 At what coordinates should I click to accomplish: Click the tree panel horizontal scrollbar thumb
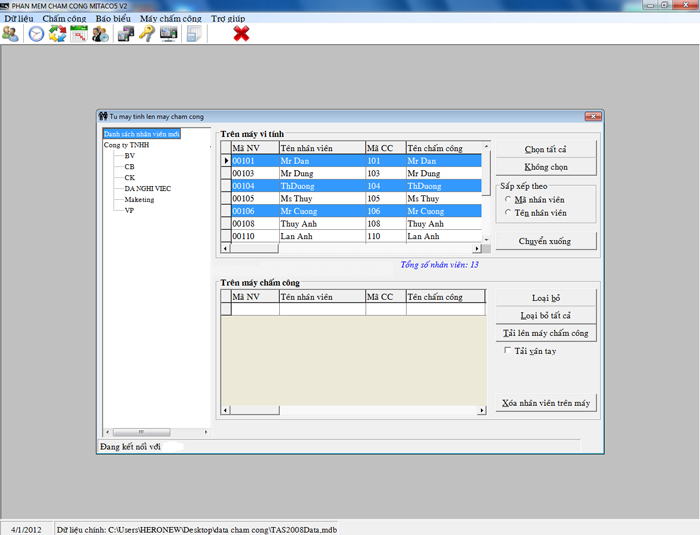pos(142,432)
